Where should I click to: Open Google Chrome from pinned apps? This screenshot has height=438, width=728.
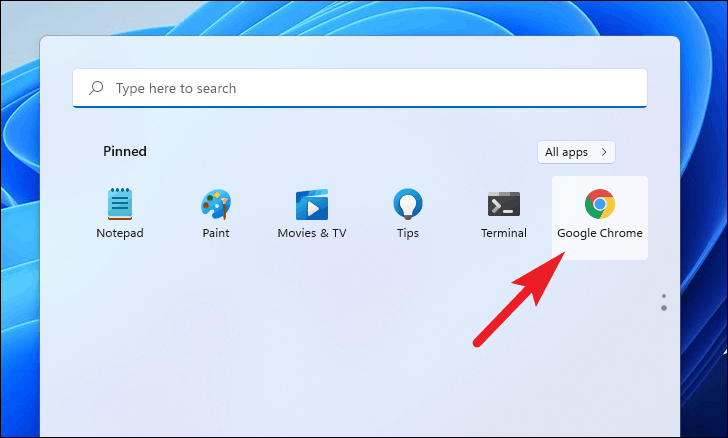600,218
